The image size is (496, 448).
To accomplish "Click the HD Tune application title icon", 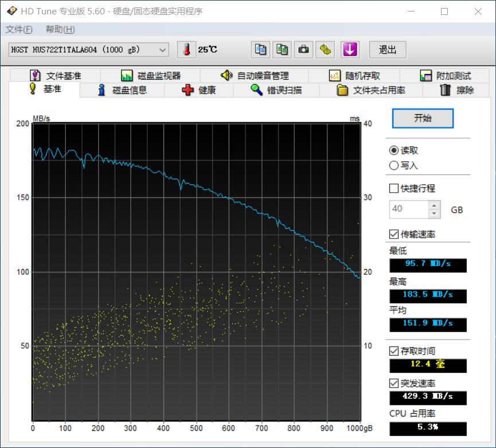I will tap(11, 11).
